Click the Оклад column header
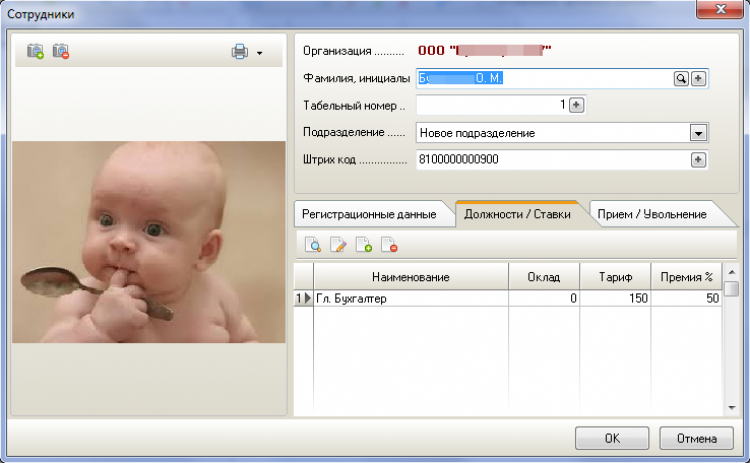This screenshot has height=463, width=750. (544, 277)
